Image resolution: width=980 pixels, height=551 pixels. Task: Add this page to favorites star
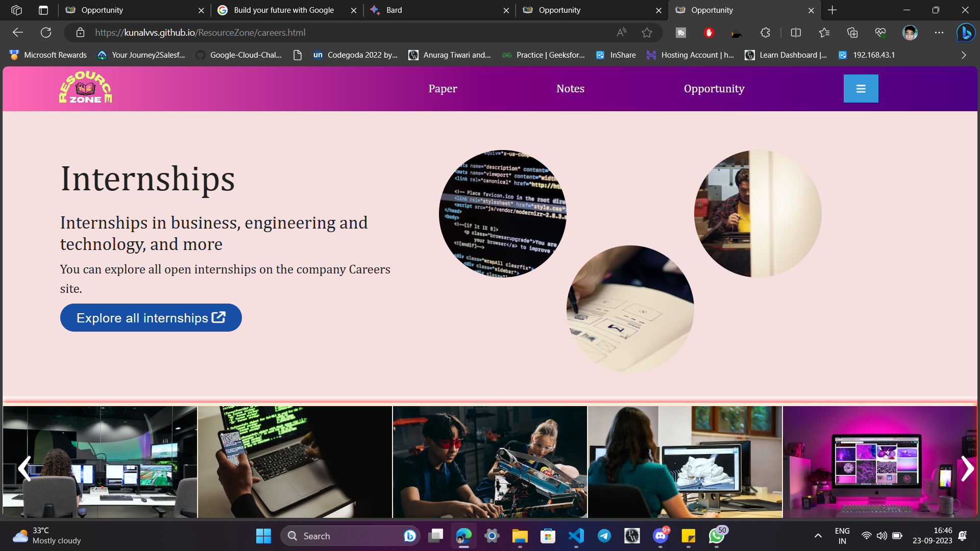click(647, 33)
